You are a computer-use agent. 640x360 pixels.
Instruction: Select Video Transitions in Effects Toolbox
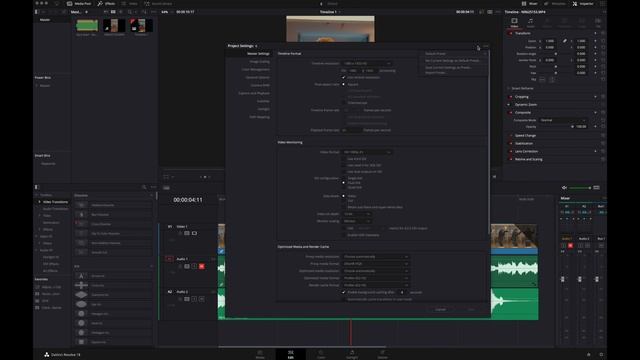coord(56,202)
